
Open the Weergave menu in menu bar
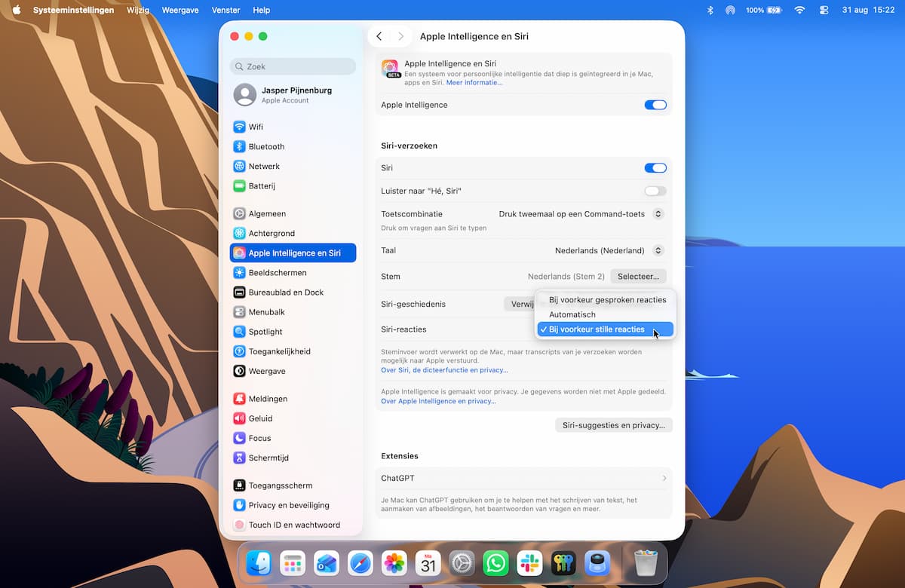click(181, 11)
